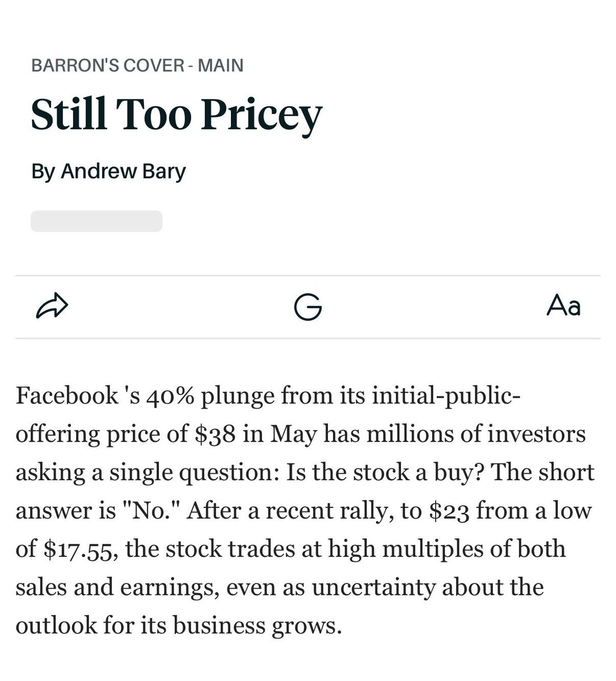616x681 pixels.
Task: Click the final line 'outlook for its business grows.'
Action: (x=179, y=626)
